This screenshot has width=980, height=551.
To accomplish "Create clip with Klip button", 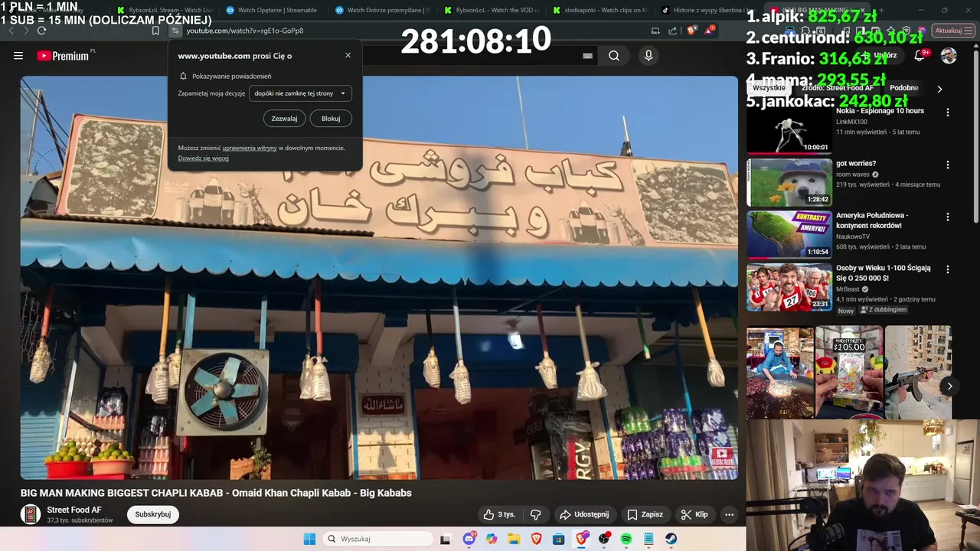I will point(694,514).
